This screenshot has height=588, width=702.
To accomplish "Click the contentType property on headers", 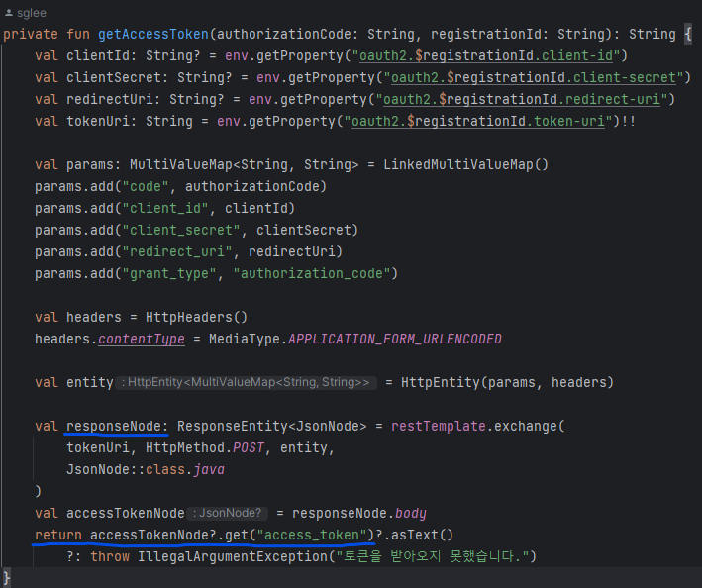I will (x=142, y=340).
